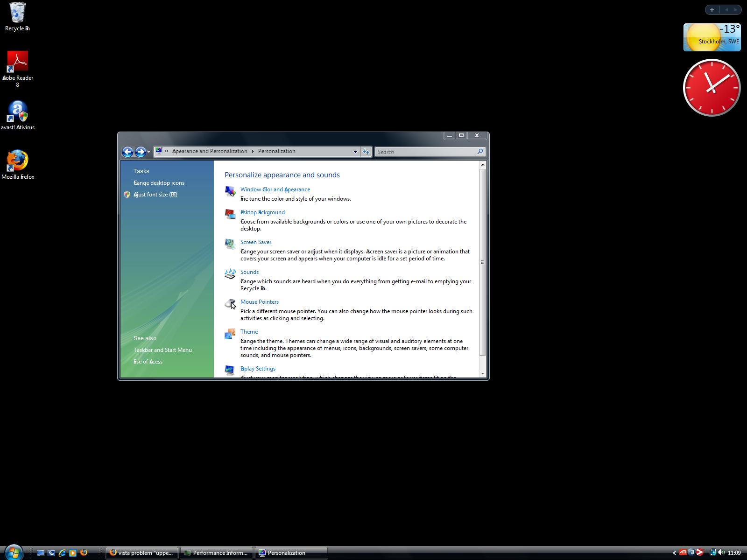This screenshot has width=747, height=560.
Task: Click the vertical scrollbar thumb
Action: coord(483,262)
